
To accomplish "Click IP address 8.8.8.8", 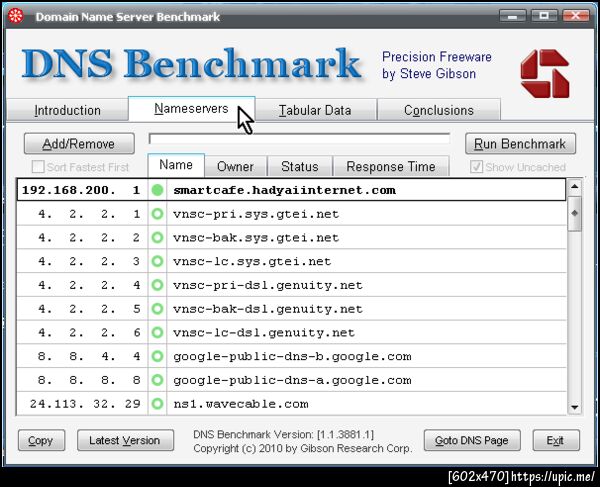I will [x=89, y=380].
